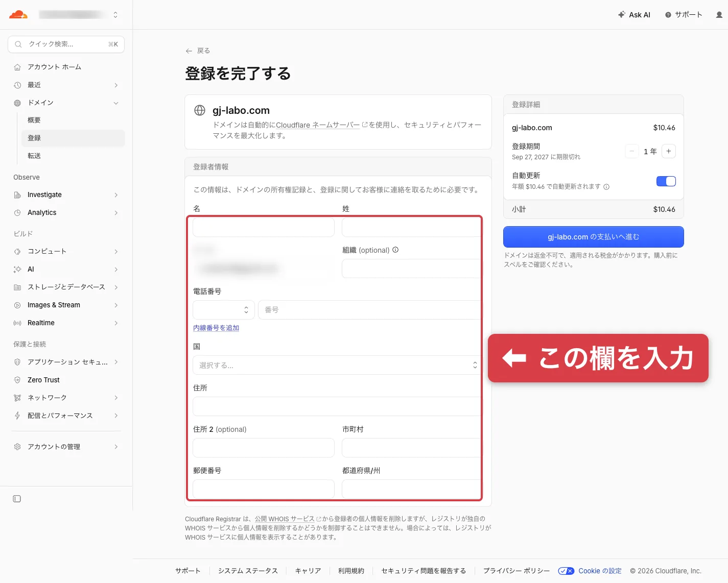
Task: Increase 登録期間 with plus button
Action: point(669,151)
